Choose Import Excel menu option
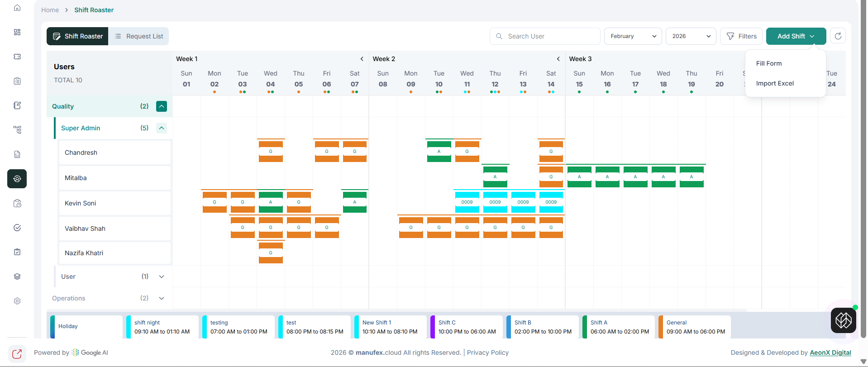The height and width of the screenshot is (367, 868). (x=775, y=83)
